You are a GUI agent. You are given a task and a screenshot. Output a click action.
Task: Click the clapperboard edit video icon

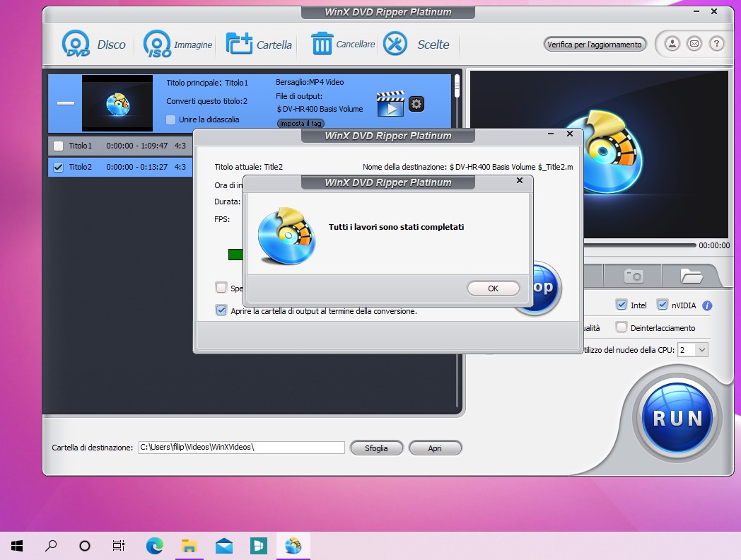click(x=390, y=103)
